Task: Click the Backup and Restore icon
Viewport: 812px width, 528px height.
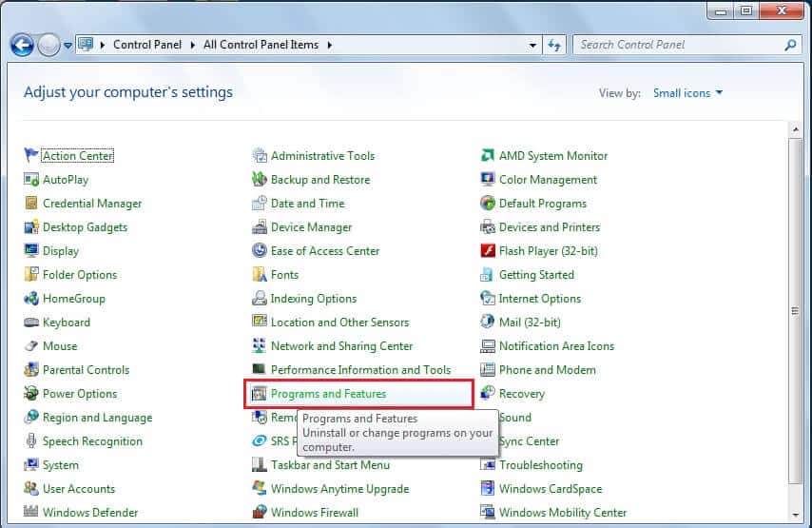Action: (x=259, y=179)
